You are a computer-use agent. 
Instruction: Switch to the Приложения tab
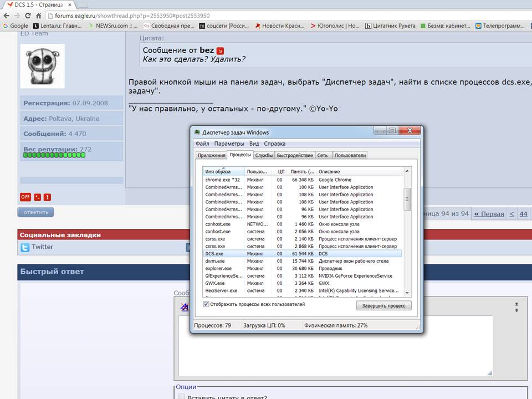click(211, 155)
